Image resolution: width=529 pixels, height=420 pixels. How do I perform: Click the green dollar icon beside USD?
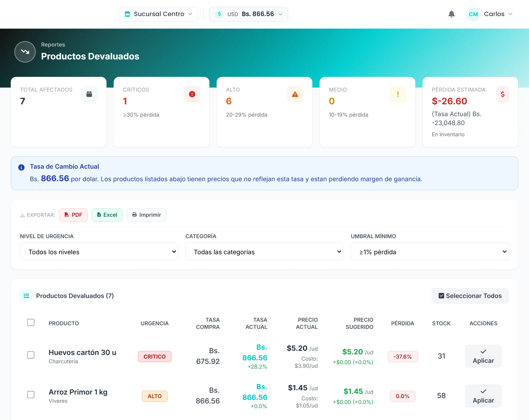[x=219, y=14]
